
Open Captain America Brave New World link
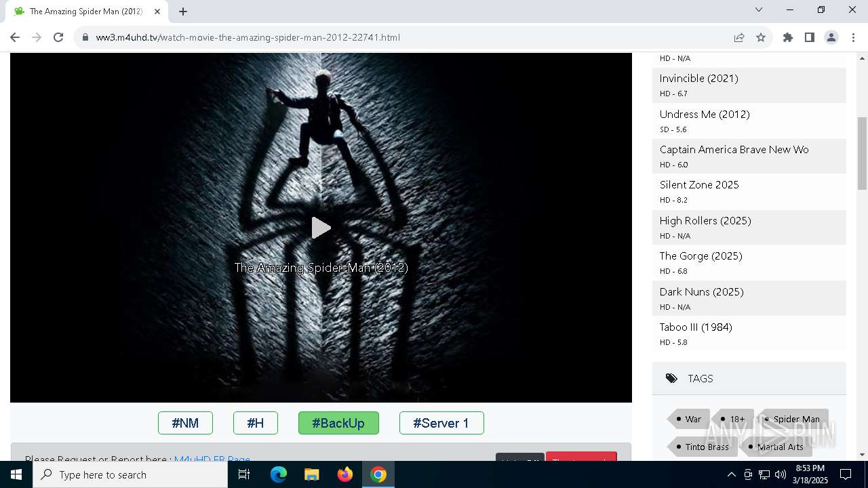click(734, 149)
